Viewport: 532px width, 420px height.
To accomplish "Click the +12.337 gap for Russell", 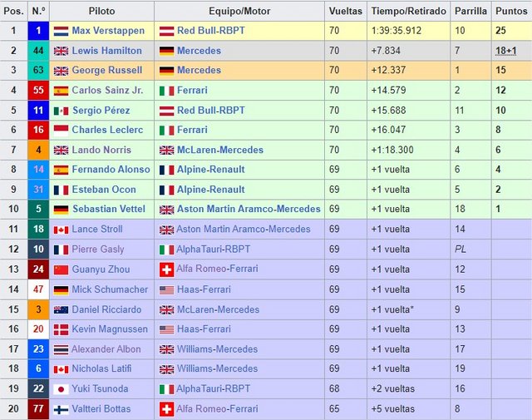I will [388, 71].
